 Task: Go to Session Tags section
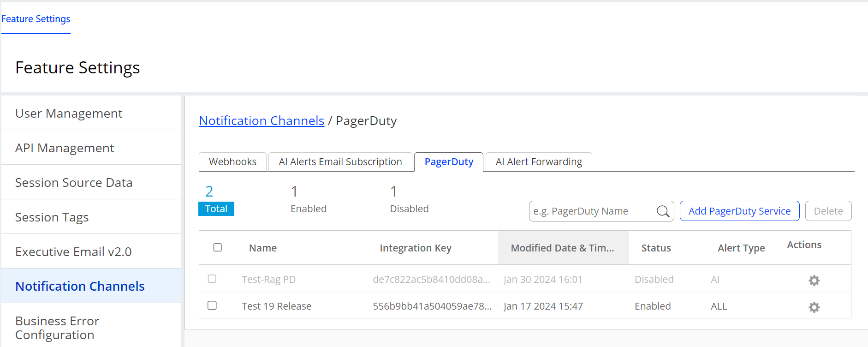(x=52, y=217)
